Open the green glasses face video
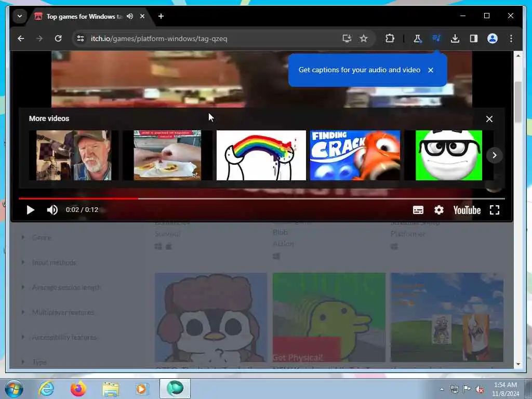The width and height of the screenshot is (532, 399). click(448, 155)
